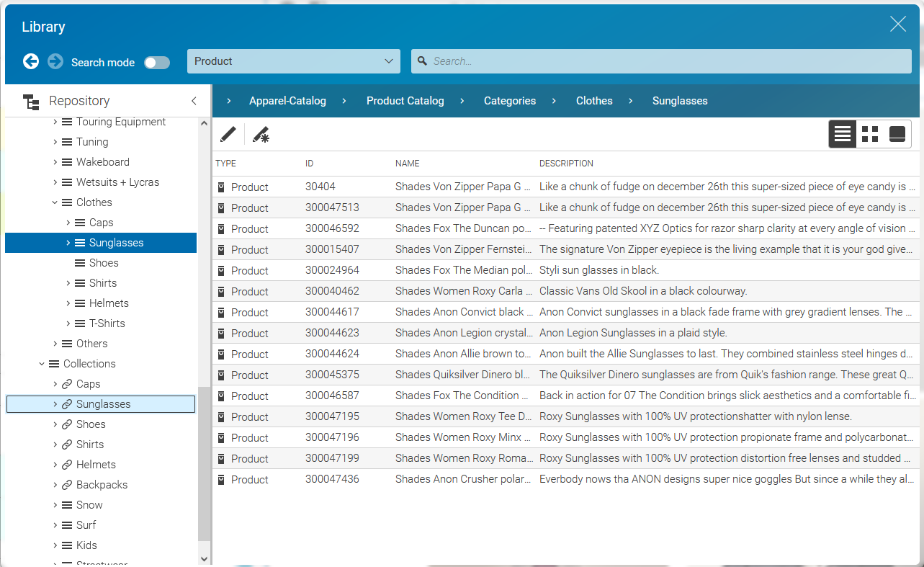This screenshot has width=924, height=567.
Task: Switch to list view layout
Action: (x=843, y=134)
